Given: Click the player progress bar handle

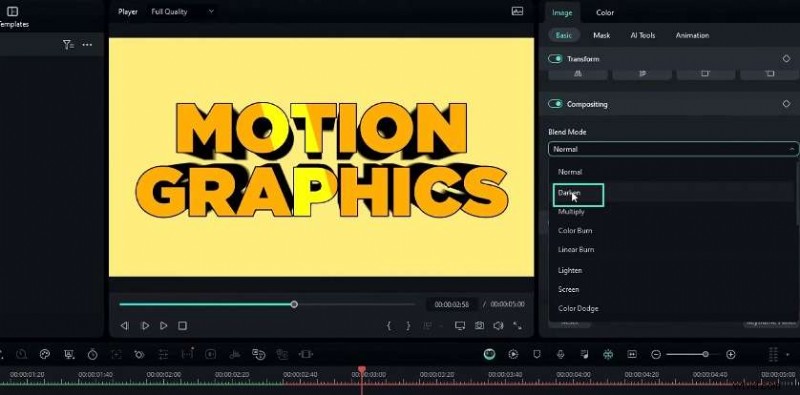Looking at the screenshot, I should (294, 304).
